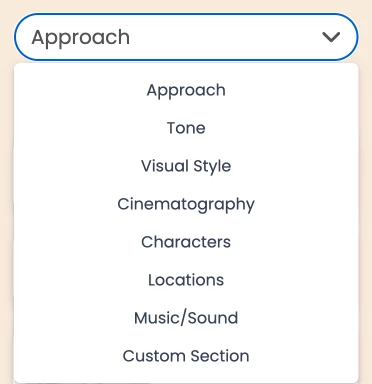Add a Custom Section from the list
The height and width of the screenshot is (384, 372).
186,356
